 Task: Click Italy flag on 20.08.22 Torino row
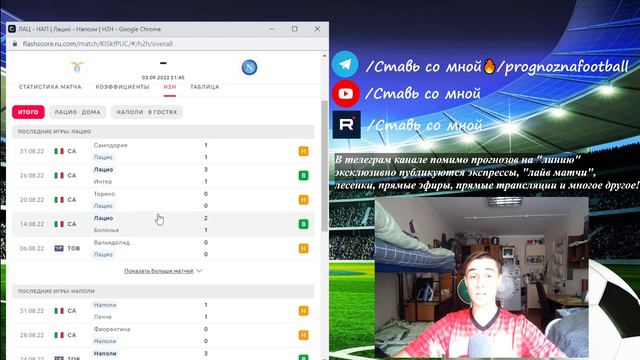(59, 200)
